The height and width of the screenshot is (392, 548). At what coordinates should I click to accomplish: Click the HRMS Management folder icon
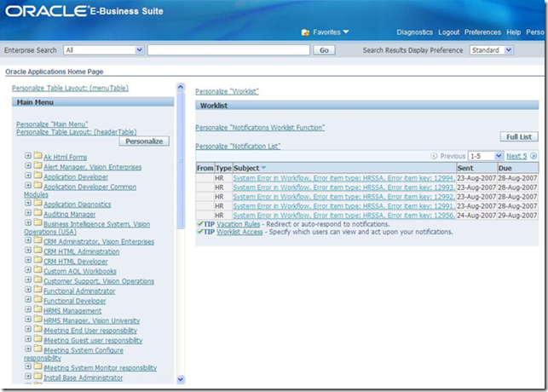coord(38,309)
